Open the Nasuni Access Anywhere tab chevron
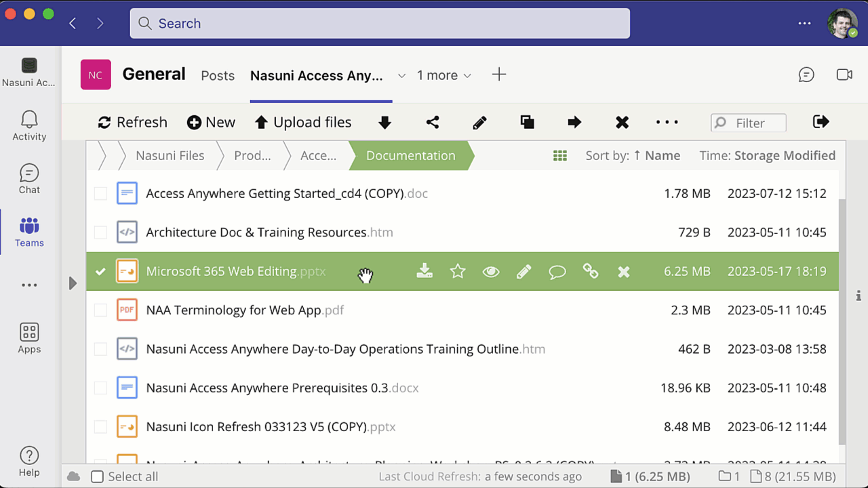 401,75
